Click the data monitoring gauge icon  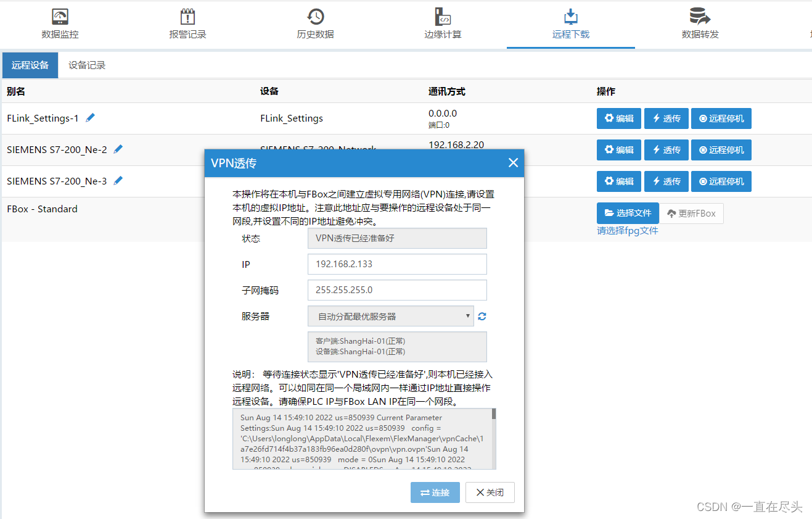tap(60, 17)
